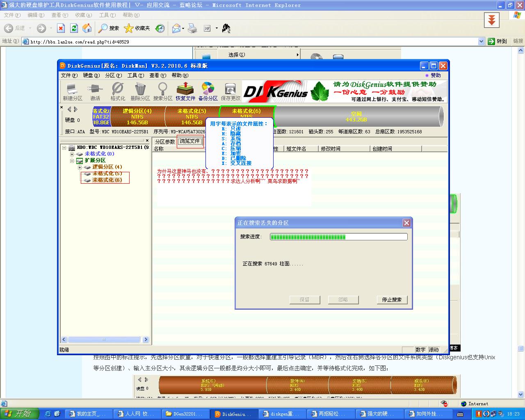Go to the IE Home page icon

tap(87, 28)
